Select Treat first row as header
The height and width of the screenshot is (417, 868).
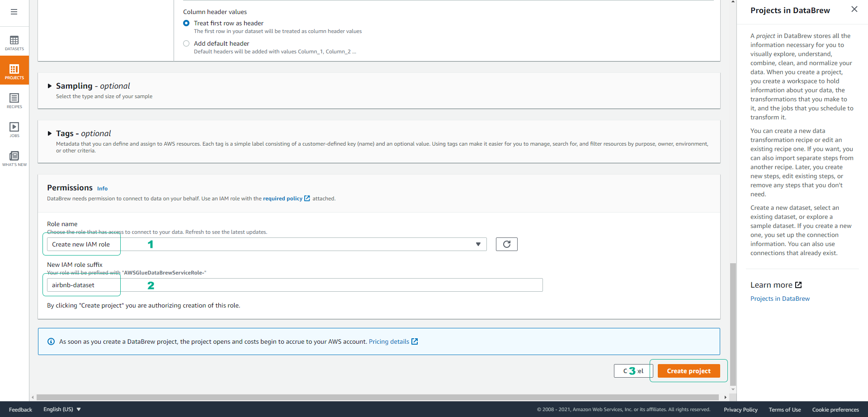point(186,23)
